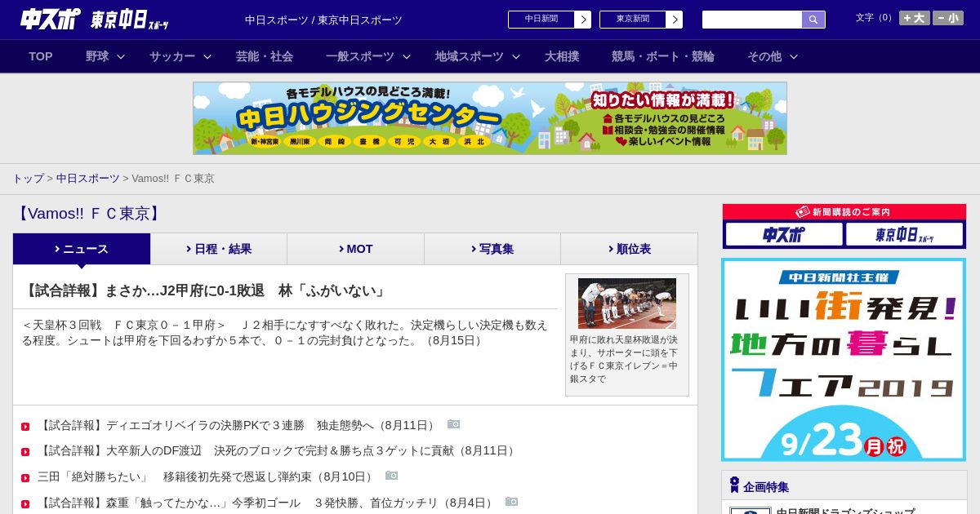Follow the トップ breadcrumb link
Screen dimensions: 980x514
28,178
